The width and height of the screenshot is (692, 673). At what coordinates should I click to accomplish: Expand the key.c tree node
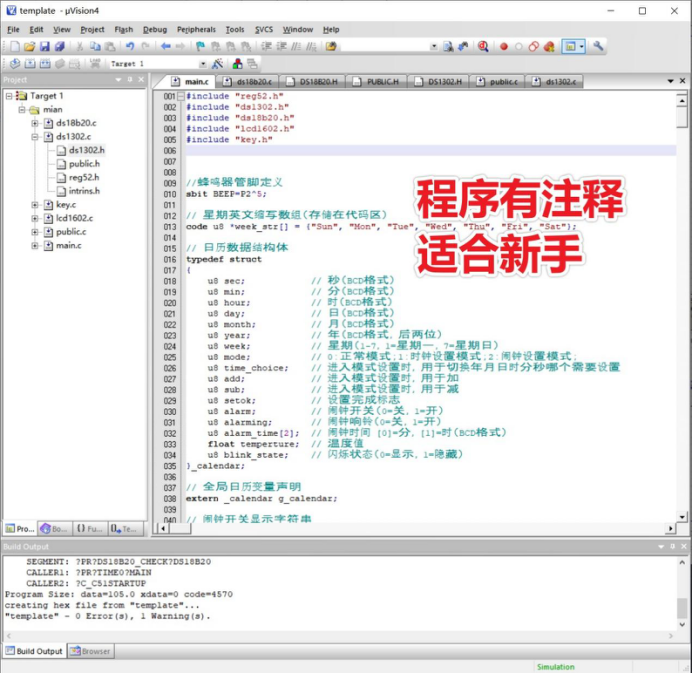(x=34, y=205)
